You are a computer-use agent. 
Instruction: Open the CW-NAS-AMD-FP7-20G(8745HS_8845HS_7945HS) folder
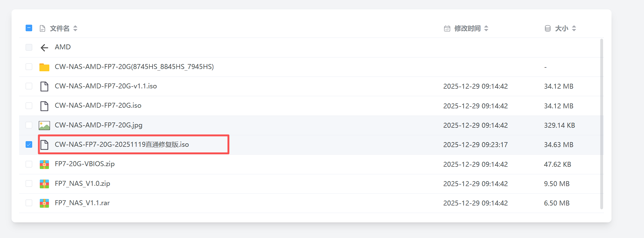tap(134, 67)
